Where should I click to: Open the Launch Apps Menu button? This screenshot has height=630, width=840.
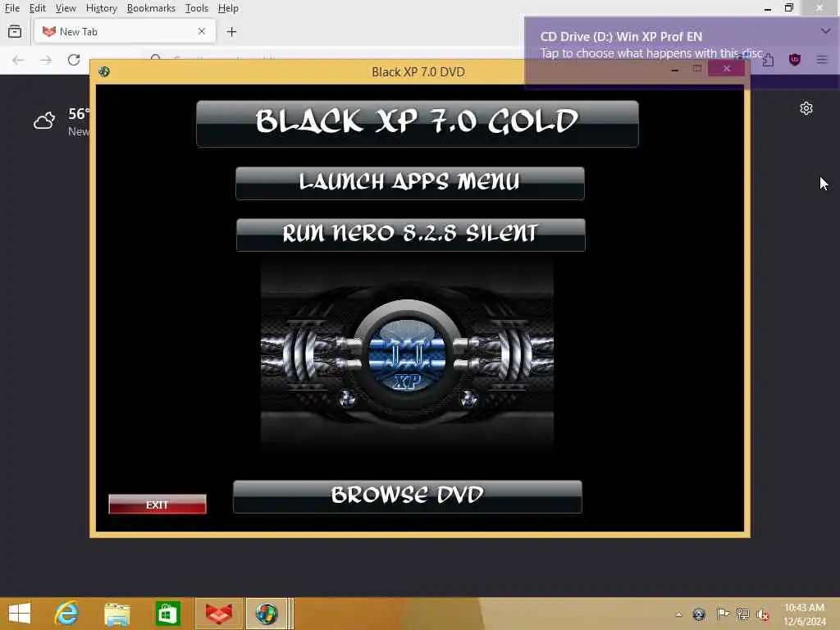[x=410, y=183]
